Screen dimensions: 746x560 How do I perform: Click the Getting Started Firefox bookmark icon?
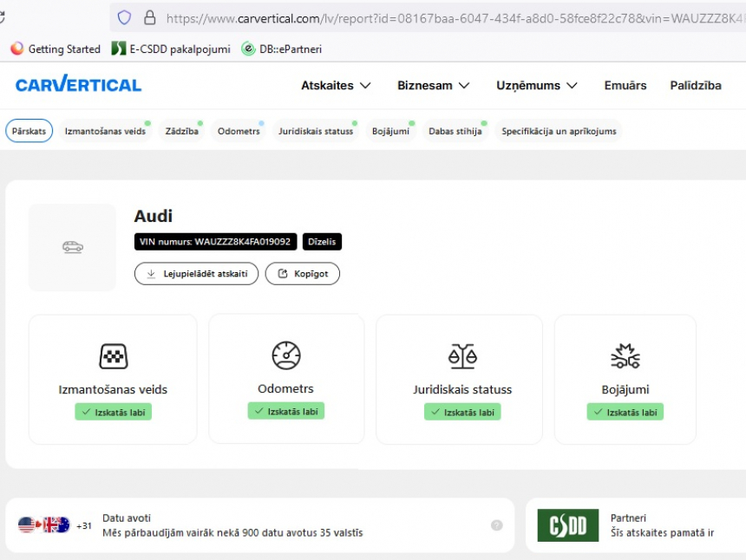[17, 49]
